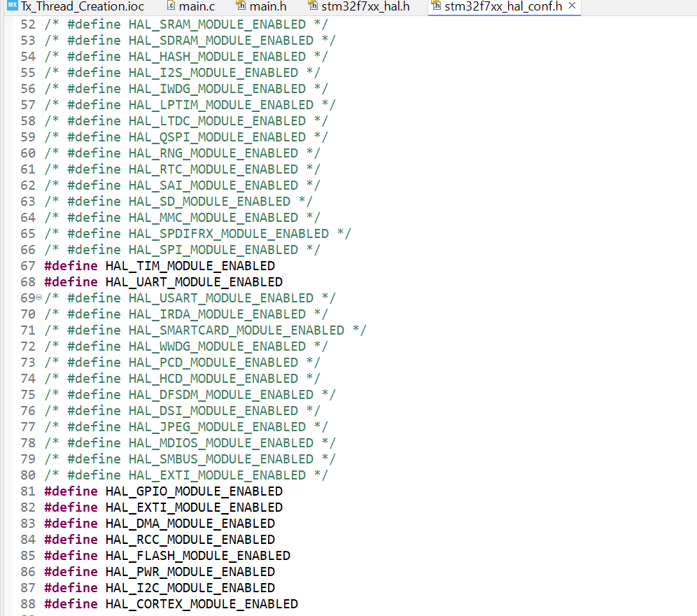The height and width of the screenshot is (616, 697).
Task: Click HAL_TIM_MODULE_ENABLED on line 67
Action: tap(190, 266)
